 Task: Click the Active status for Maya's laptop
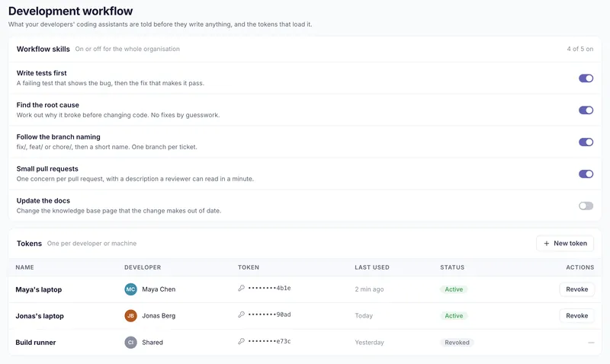point(454,289)
